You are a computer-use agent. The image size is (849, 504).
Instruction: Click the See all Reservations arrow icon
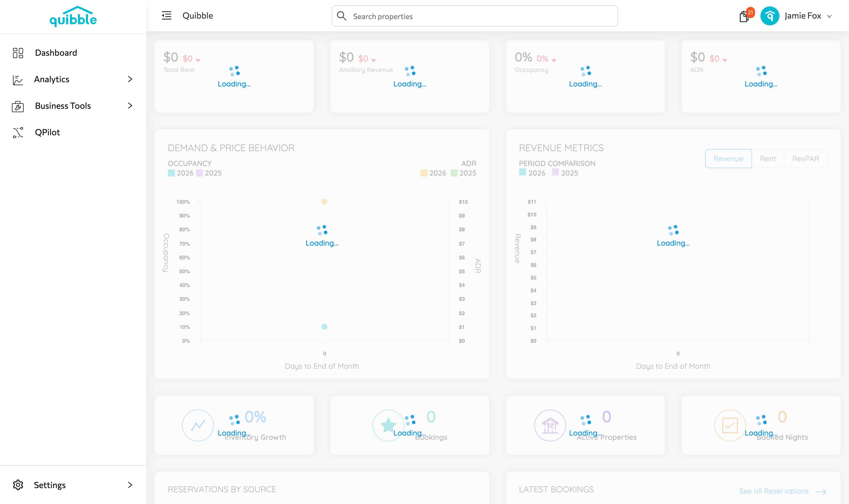point(821,492)
